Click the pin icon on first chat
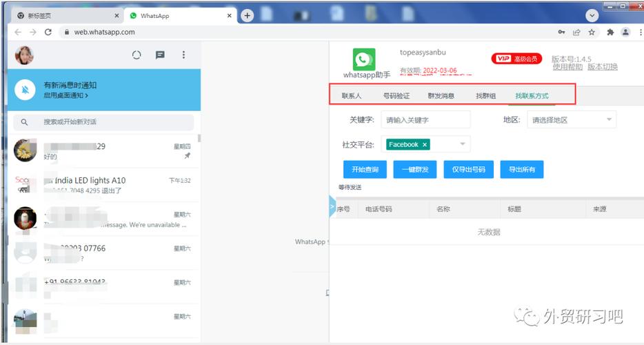Screen dimensions: 644x345 tap(188, 156)
